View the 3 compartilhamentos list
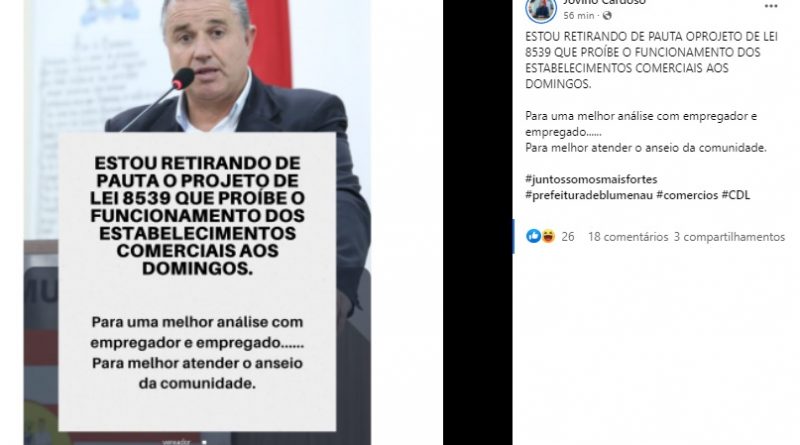 [x=729, y=237]
